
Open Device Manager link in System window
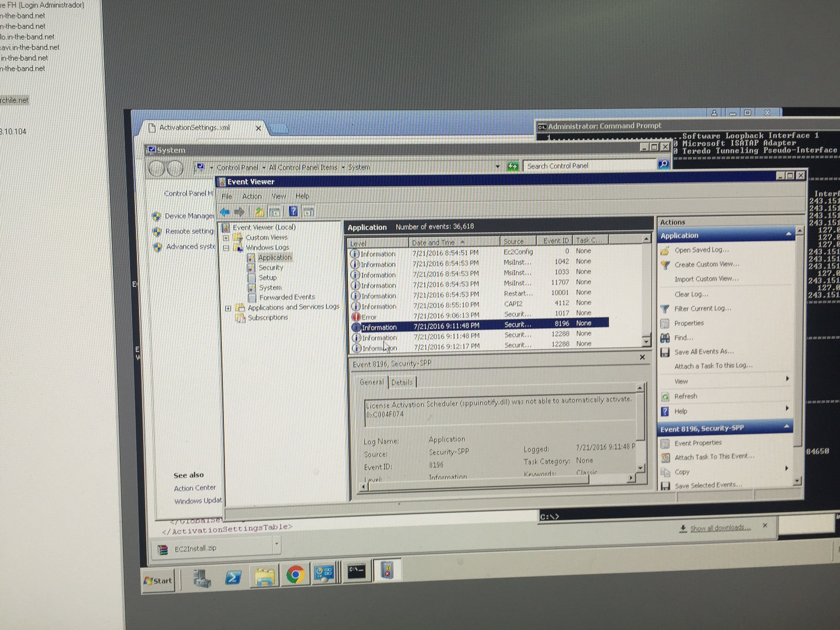point(189,216)
